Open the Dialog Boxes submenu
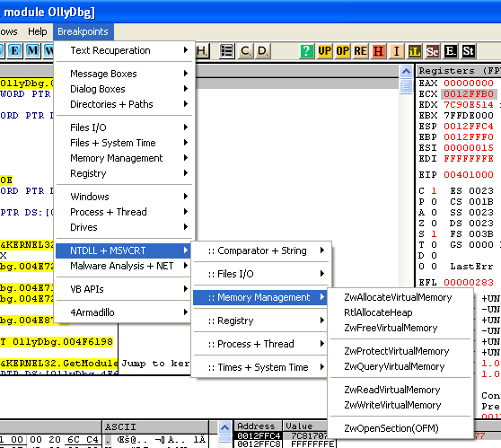Screen dimensions: 501x448 (x=124, y=89)
